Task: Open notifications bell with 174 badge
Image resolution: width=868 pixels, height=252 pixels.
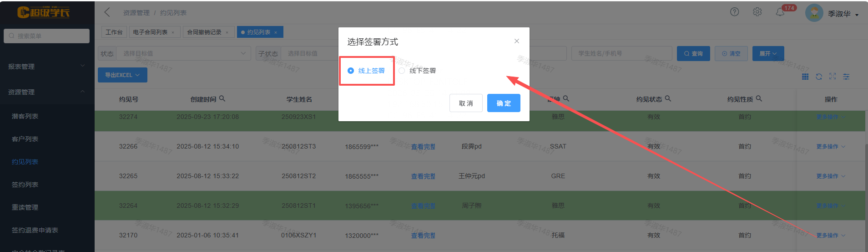Action: point(780,12)
